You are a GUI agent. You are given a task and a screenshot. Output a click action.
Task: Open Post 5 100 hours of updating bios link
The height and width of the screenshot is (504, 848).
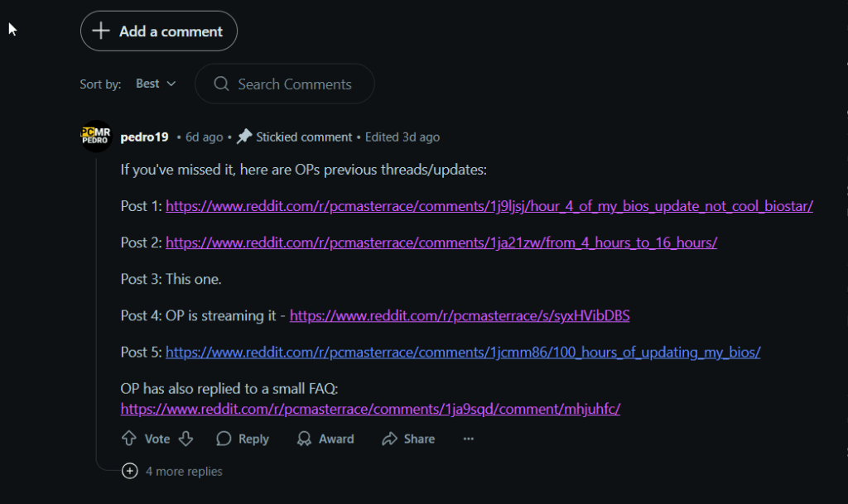pos(463,353)
